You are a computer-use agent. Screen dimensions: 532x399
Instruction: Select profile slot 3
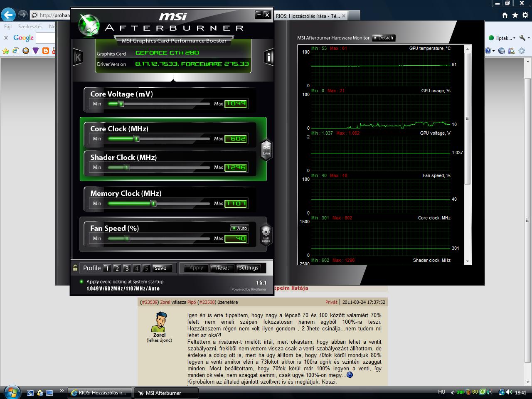pos(127,268)
